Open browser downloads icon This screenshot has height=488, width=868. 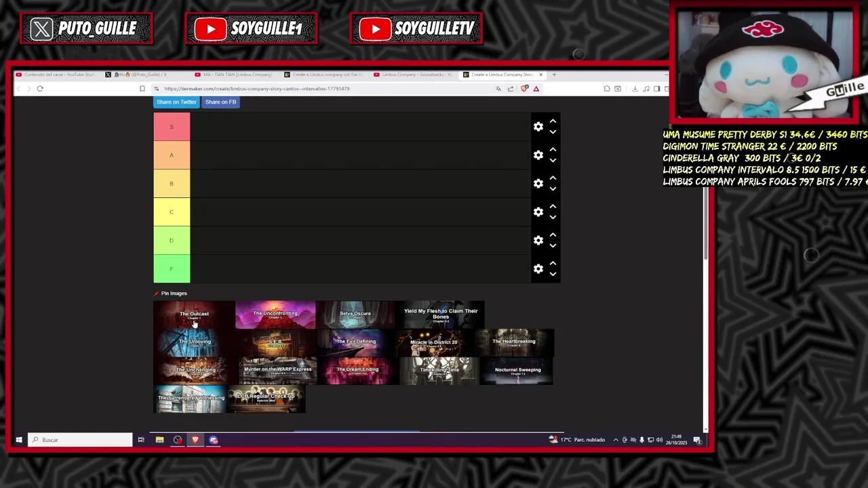coord(635,89)
